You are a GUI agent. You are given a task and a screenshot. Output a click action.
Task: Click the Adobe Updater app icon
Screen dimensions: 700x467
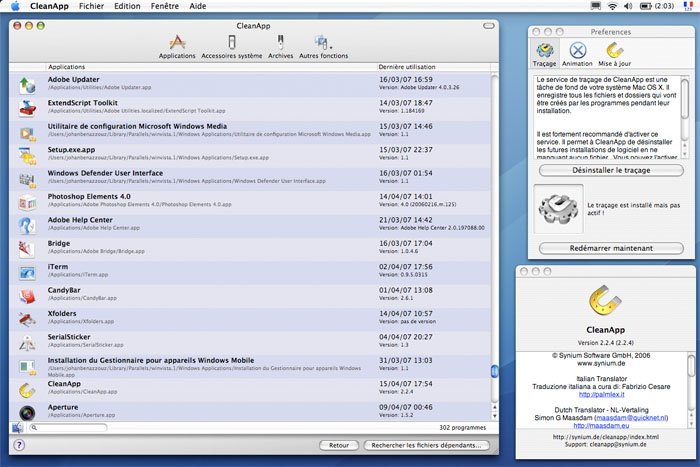click(27, 84)
